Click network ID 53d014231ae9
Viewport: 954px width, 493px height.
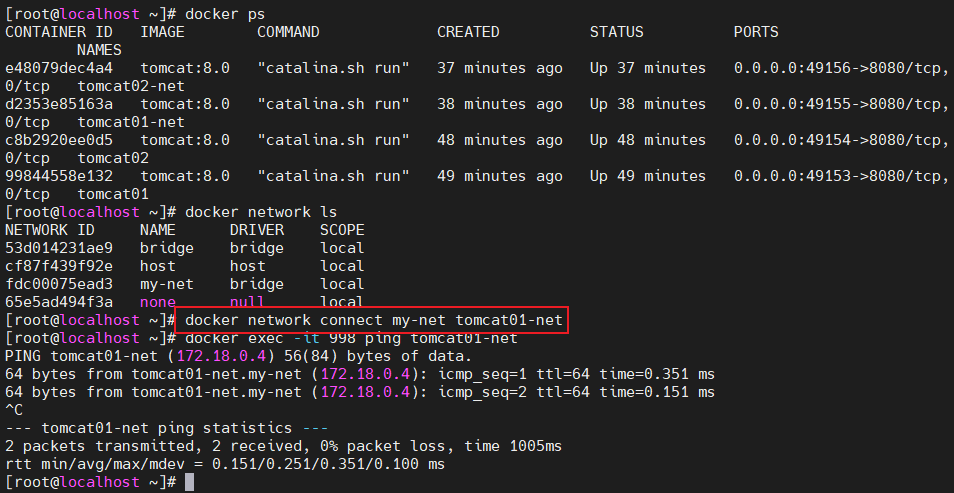pos(59,248)
